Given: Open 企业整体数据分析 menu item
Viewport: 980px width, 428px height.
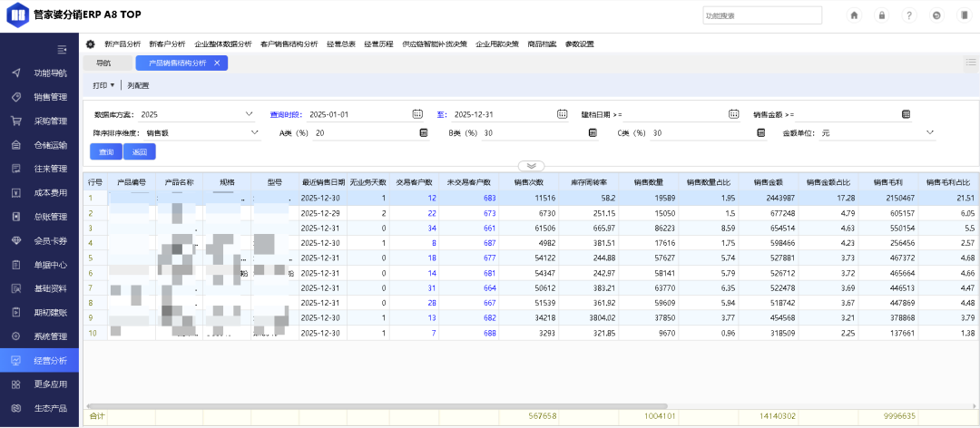Looking at the screenshot, I should (x=223, y=44).
